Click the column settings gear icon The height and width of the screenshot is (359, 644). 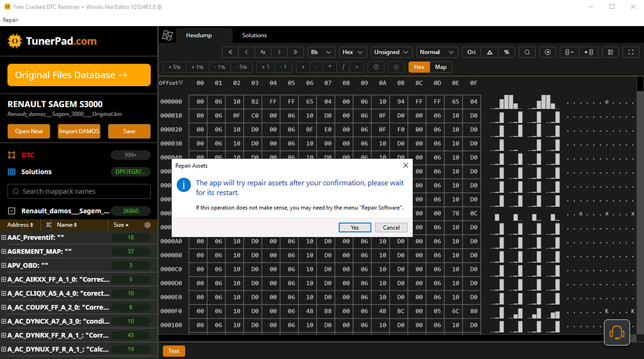point(148,225)
